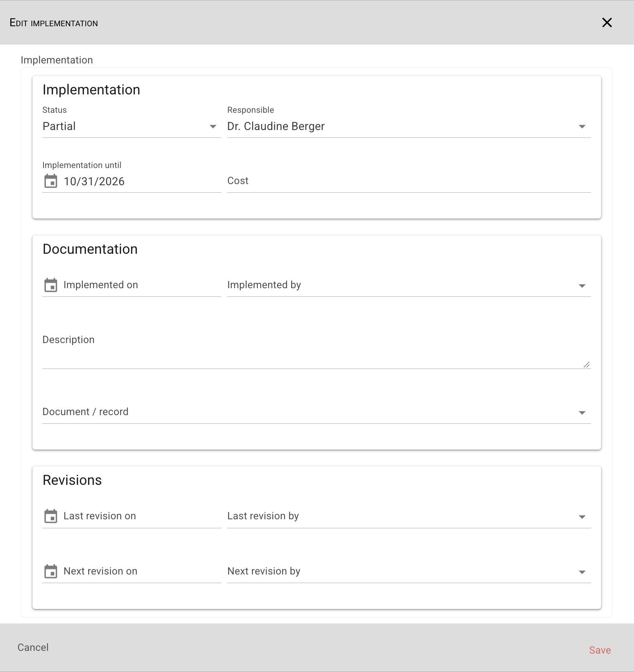Open calendar icon for Last revision on
634x672 pixels.
(x=51, y=516)
